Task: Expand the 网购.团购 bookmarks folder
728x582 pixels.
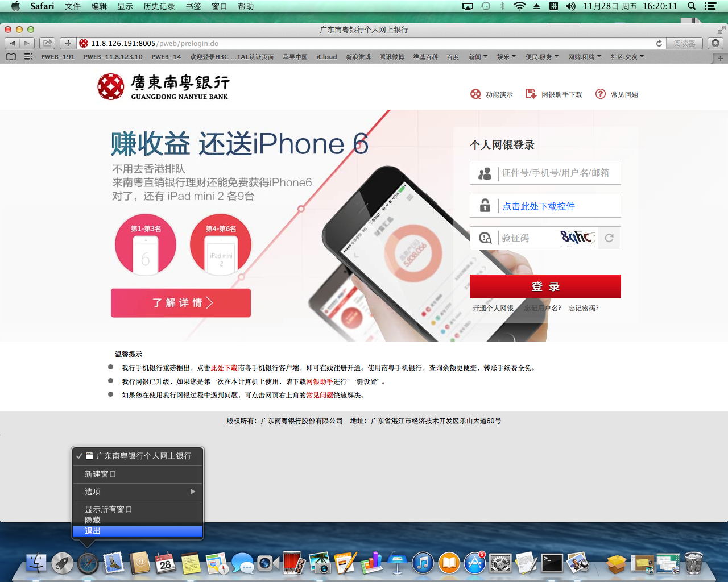Action: [x=584, y=57]
